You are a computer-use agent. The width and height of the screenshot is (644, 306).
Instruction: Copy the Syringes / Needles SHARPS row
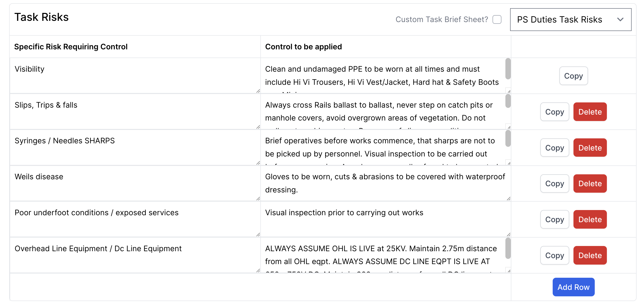click(x=554, y=148)
